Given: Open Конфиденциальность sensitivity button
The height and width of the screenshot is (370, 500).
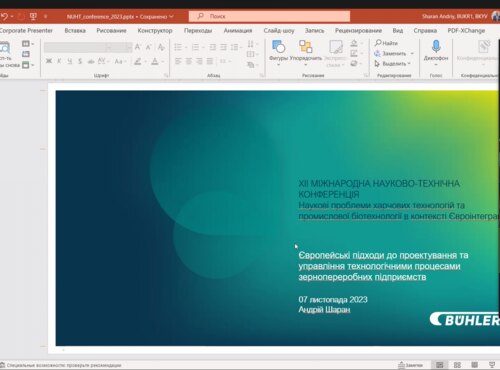Looking at the screenshot, I should (x=477, y=52).
